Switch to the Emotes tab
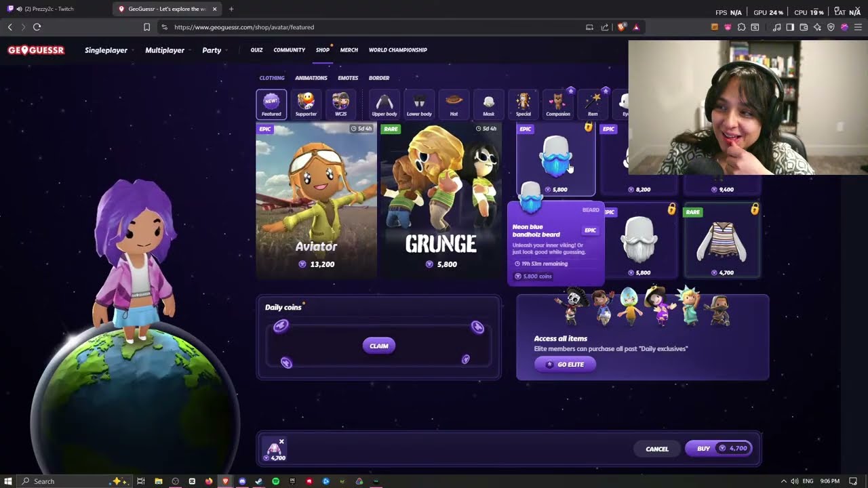The width and height of the screenshot is (868, 488). click(x=348, y=78)
